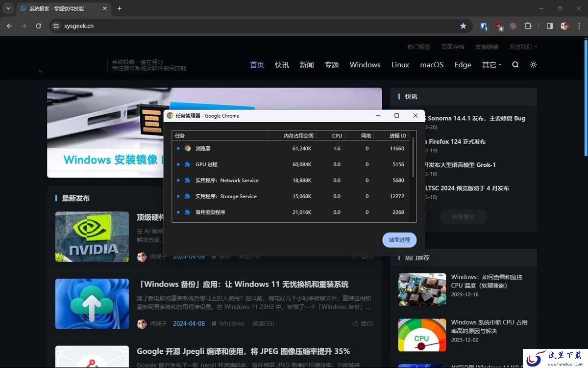Click the Chrome icon in the 浏览器 row

click(x=187, y=148)
